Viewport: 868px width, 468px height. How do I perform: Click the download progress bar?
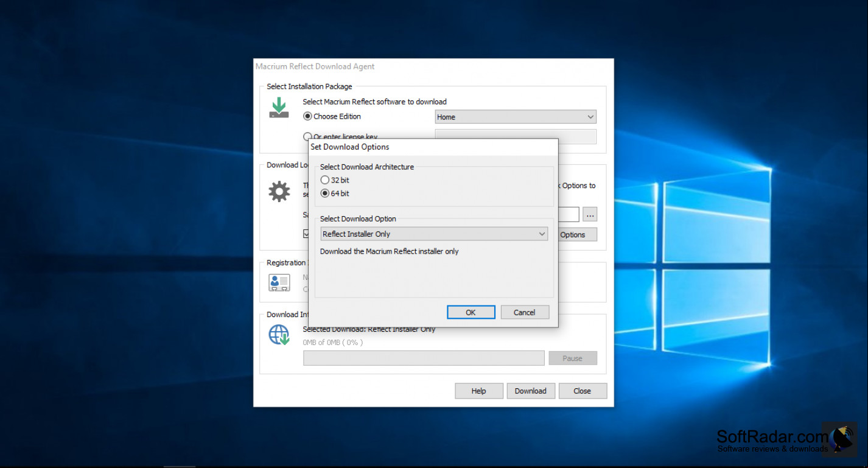pyautogui.click(x=424, y=358)
